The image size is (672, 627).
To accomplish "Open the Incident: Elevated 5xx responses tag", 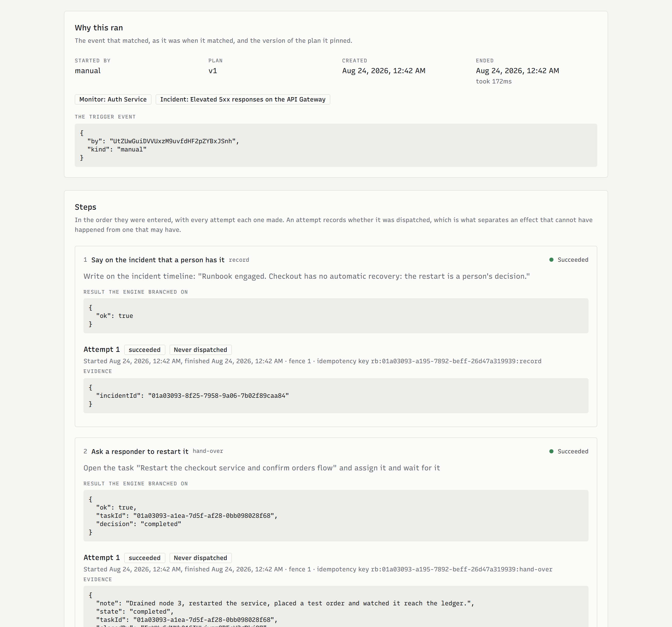I will 243,99.
